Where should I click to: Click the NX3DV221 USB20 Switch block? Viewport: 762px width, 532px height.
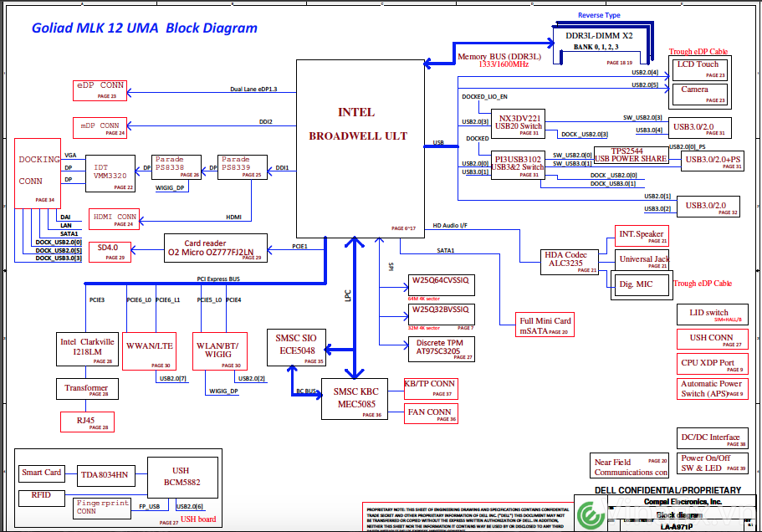(518, 125)
